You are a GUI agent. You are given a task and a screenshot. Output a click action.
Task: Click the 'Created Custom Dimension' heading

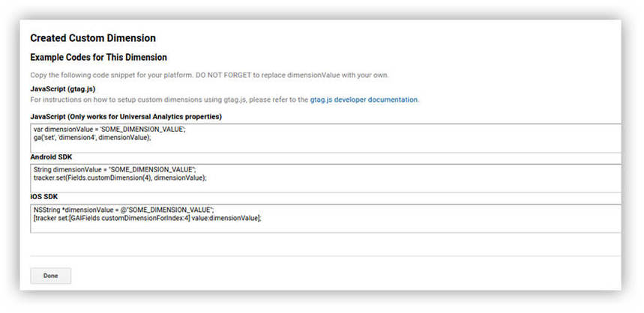(93, 37)
